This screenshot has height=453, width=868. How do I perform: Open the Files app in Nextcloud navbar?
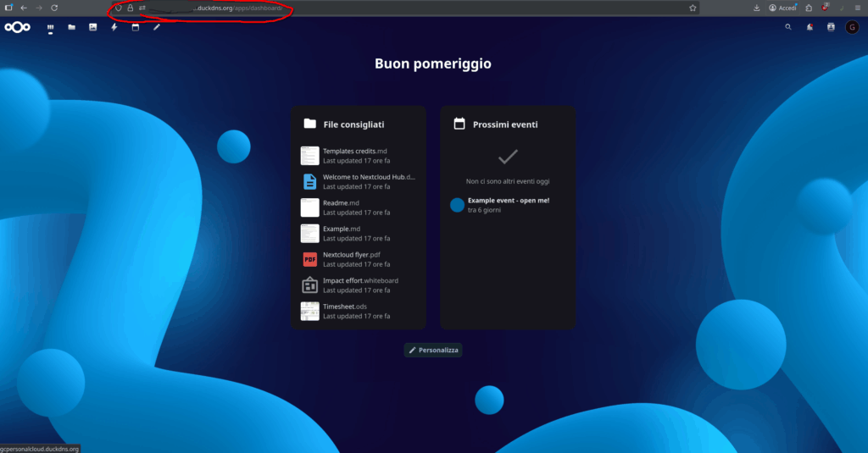pyautogui.click(x=71, y=27)
